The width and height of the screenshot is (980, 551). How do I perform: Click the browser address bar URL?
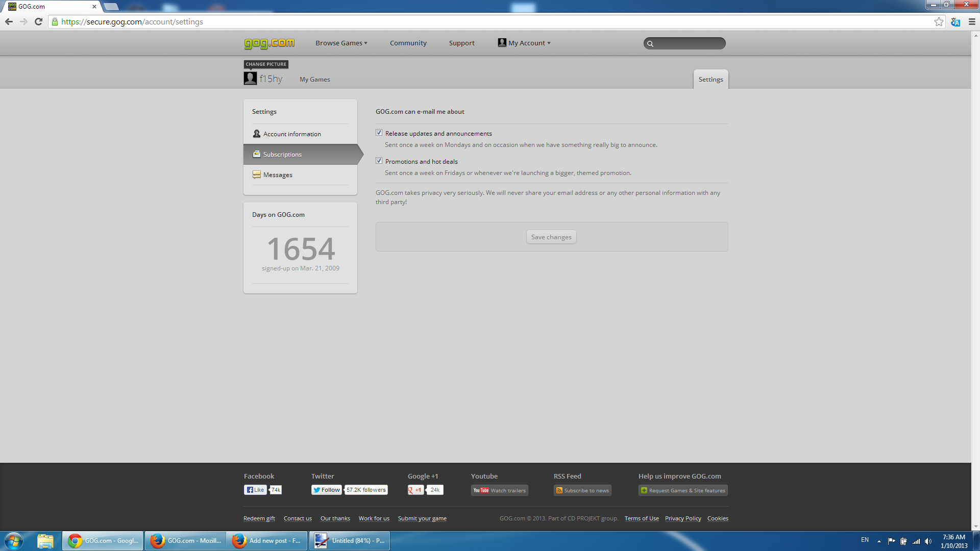[132, 22]
